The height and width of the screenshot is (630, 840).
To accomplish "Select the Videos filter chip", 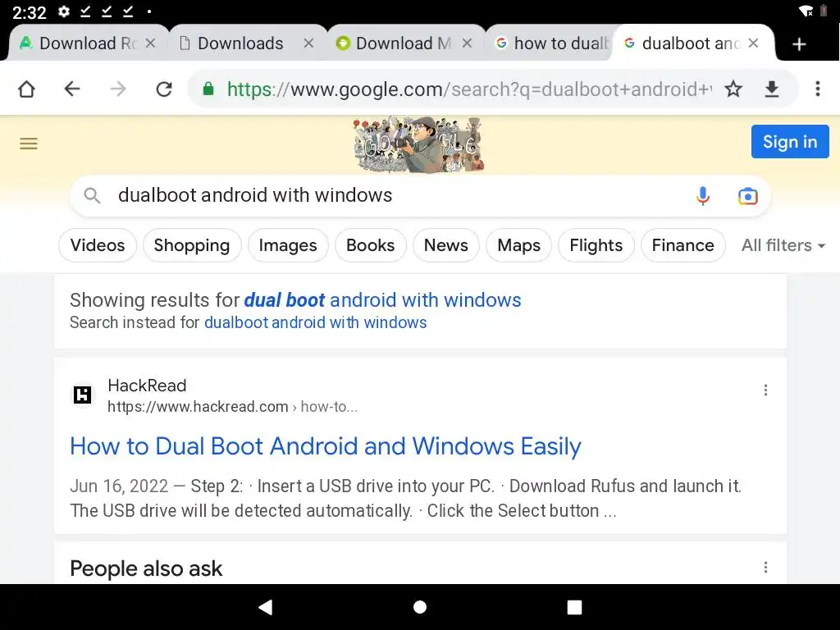I will 98,245.
